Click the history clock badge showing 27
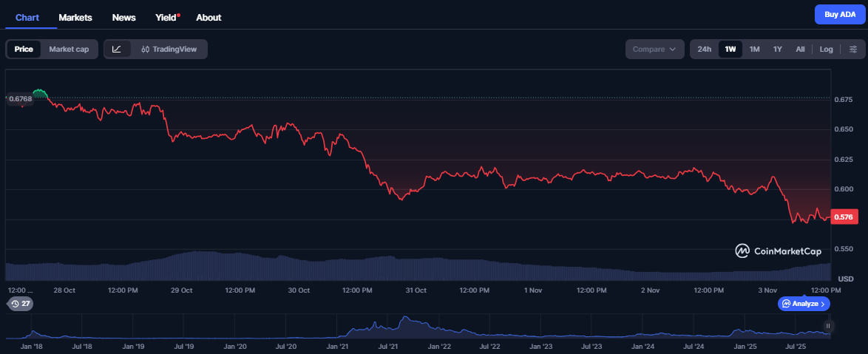Screen dimensions: 868x354 (x=19, y=304)
